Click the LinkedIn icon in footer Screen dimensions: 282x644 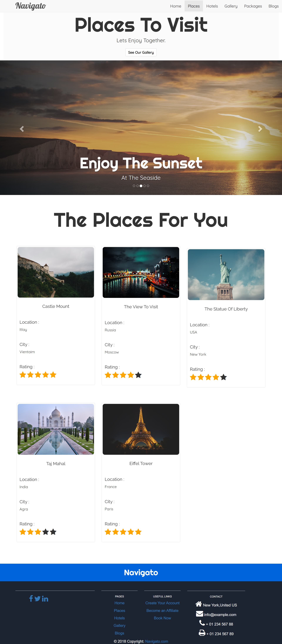tap(45, 599)
